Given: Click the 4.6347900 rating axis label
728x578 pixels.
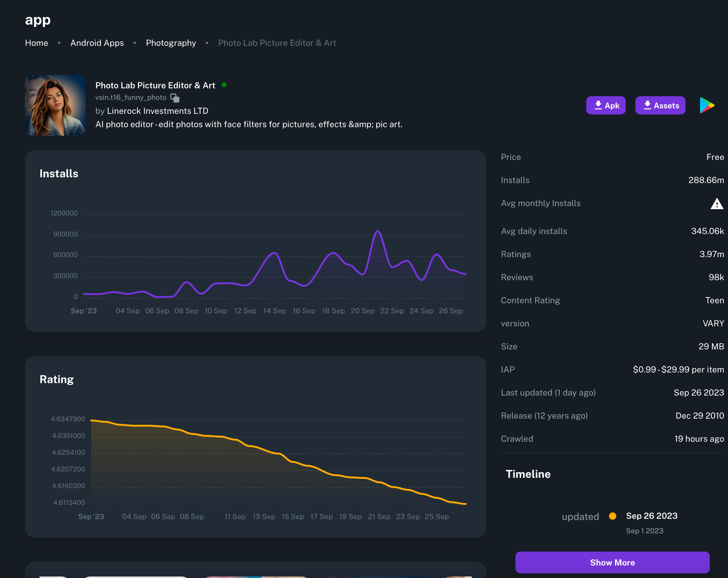Looking at the screenshot, I should [68, 419].
